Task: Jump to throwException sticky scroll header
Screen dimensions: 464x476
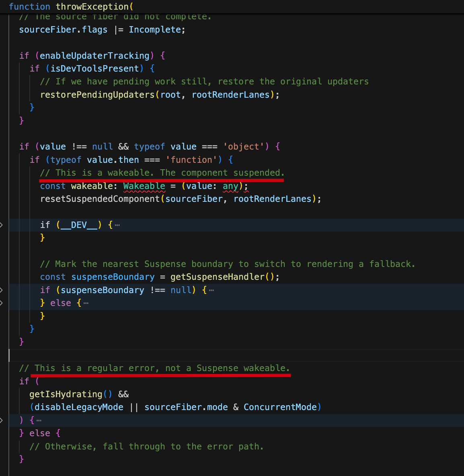Action: [x=71, y=7]
